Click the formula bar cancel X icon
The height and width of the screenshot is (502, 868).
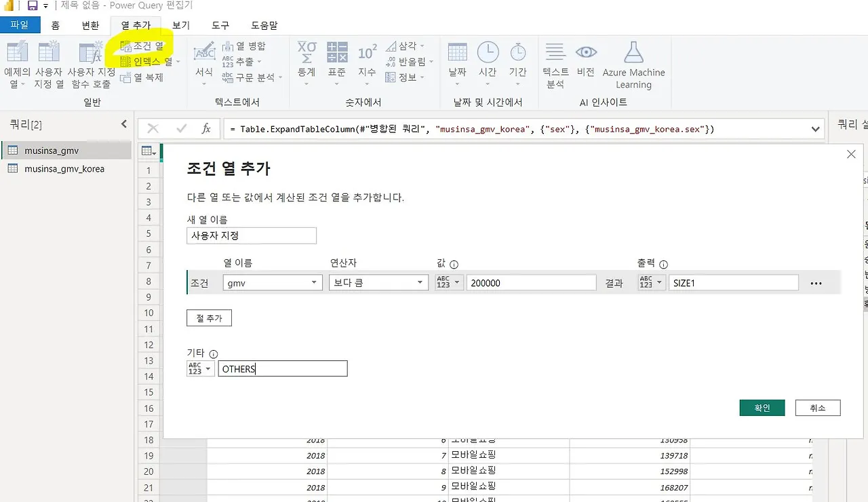[153, 128]
